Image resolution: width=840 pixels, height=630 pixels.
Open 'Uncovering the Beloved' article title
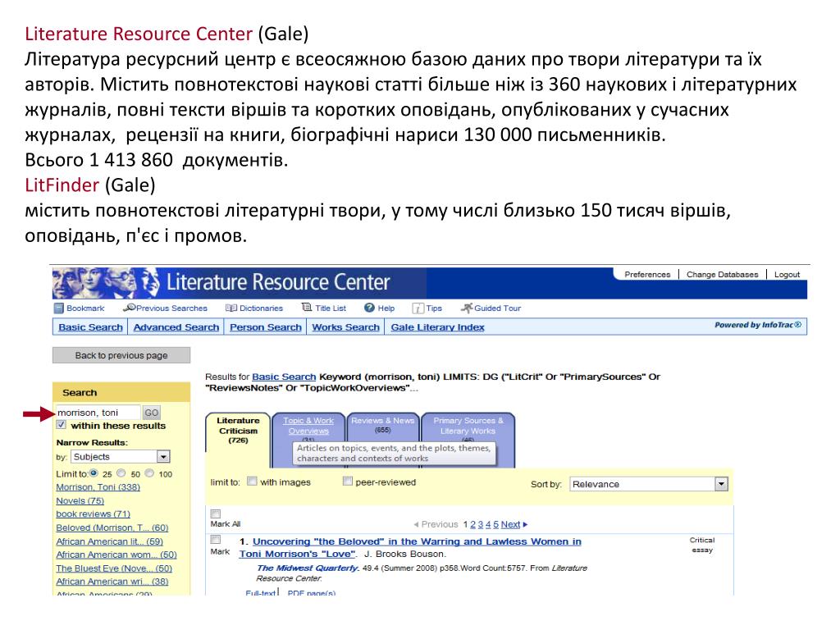(x=410, y=547)
